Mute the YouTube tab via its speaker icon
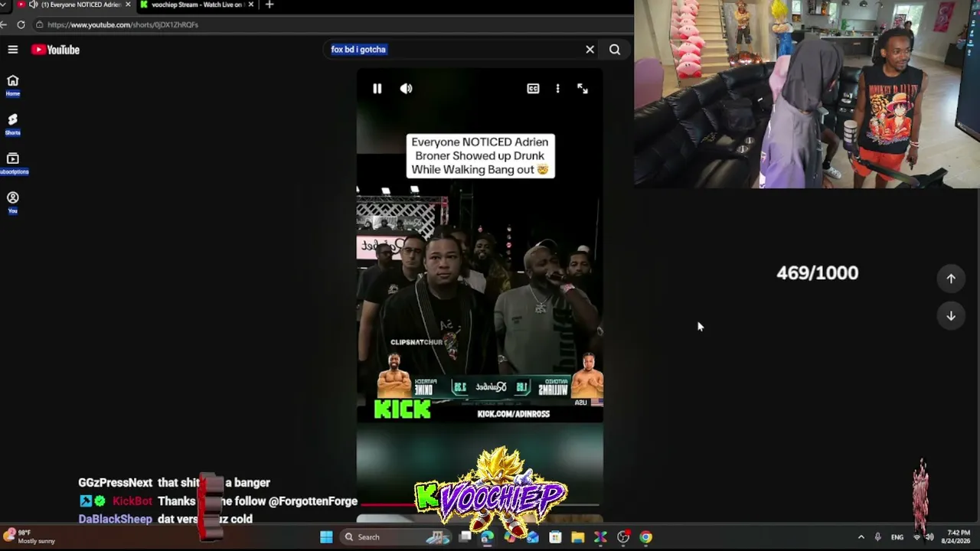Screen dimensions: 980x551 point(33,5)
